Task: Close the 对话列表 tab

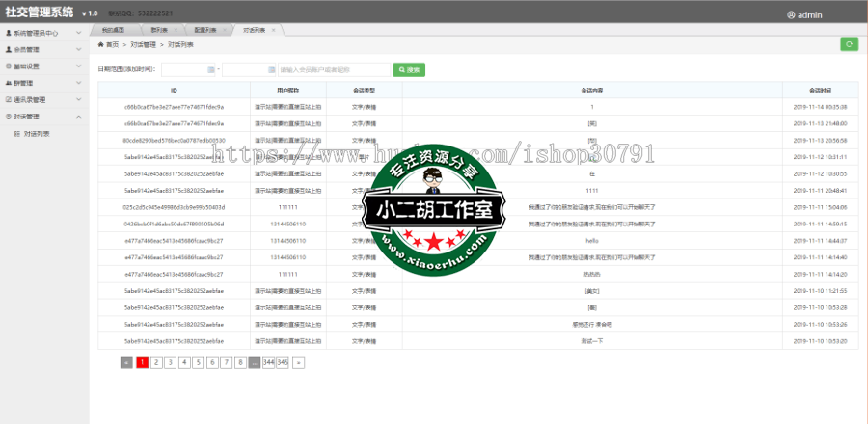Action: click(273, 30)
